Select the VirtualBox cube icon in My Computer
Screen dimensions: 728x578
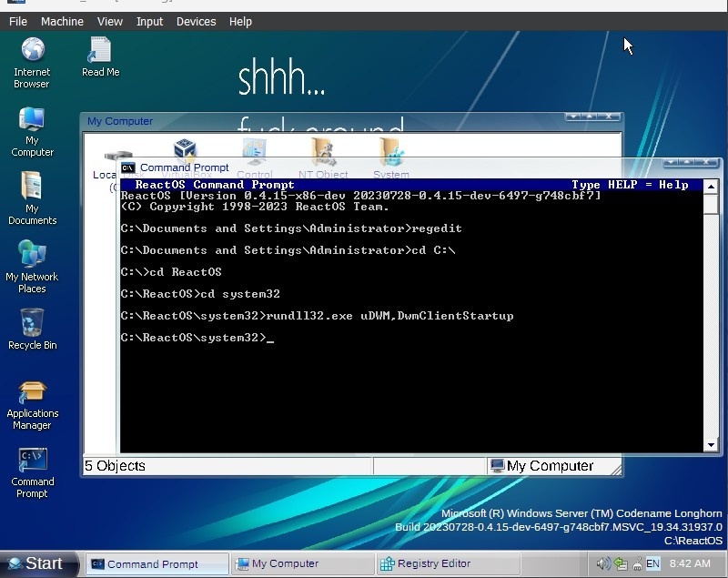click(186, 152)
